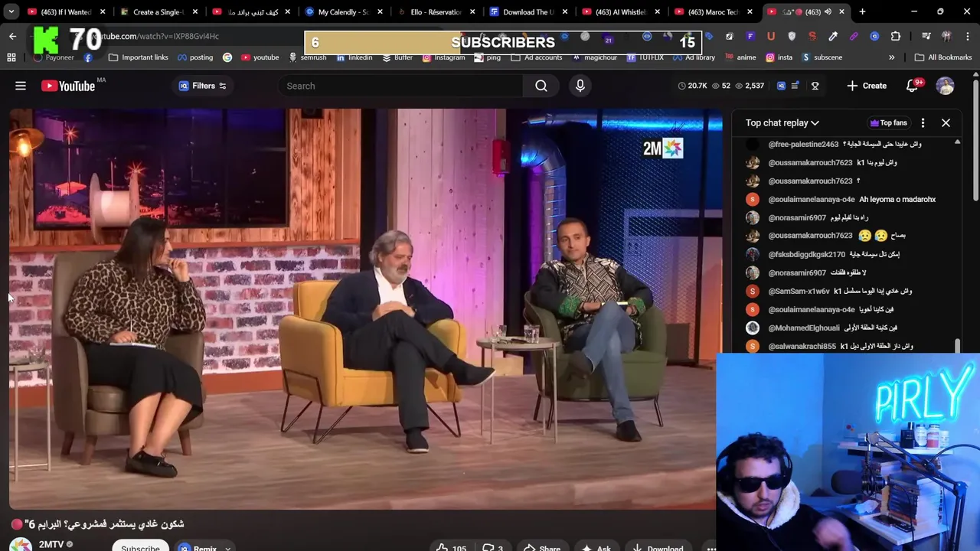Screen dimensions: 980x551
Task: Open the 'All Bookmarks' folder
Action: [943, 57]
